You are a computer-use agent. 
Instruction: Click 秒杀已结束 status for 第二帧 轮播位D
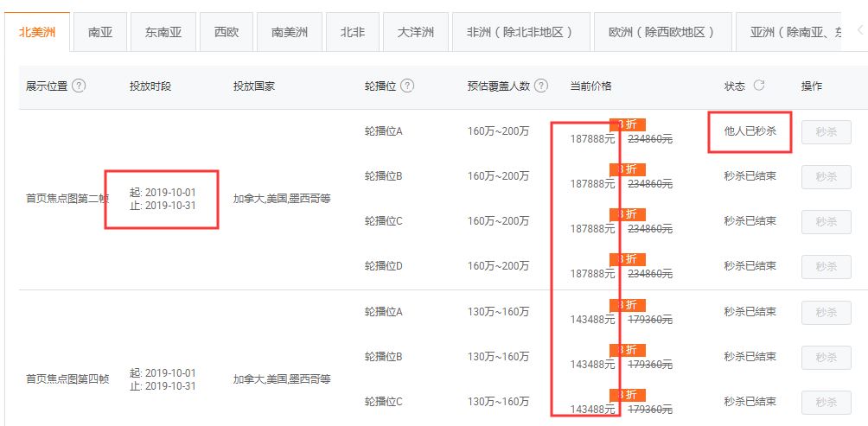pyautogui.click(x=750, y=265)
